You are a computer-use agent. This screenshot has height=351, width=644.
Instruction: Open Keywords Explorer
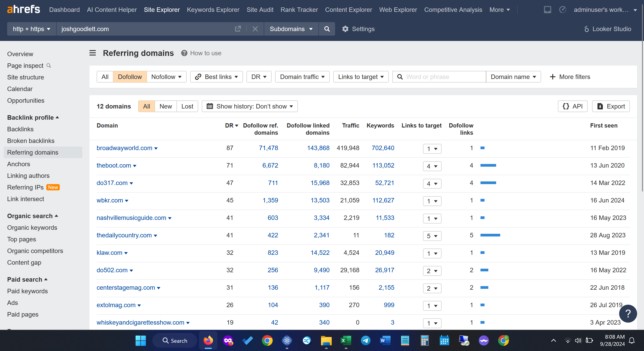coord(213,10)
